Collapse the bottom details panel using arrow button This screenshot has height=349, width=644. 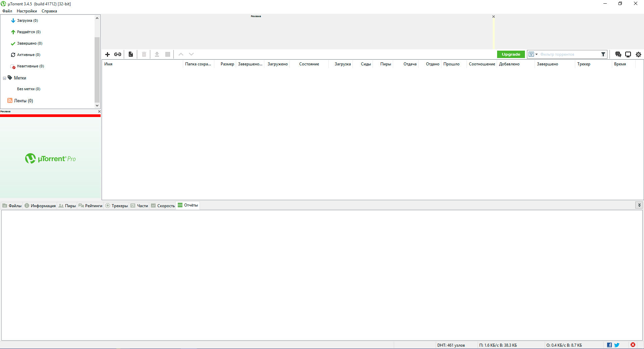click(639, 205)
